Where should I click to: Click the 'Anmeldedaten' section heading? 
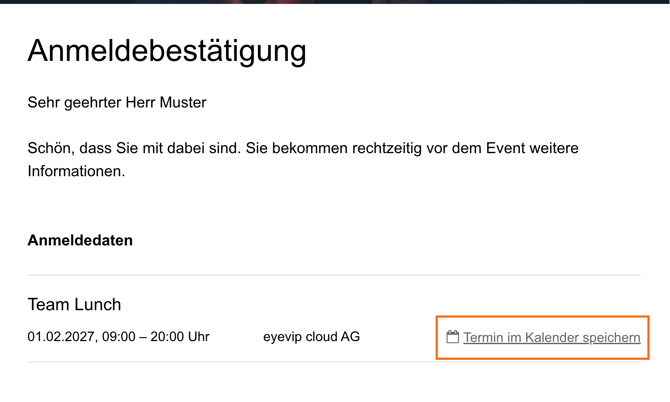(x=80, y=240)
